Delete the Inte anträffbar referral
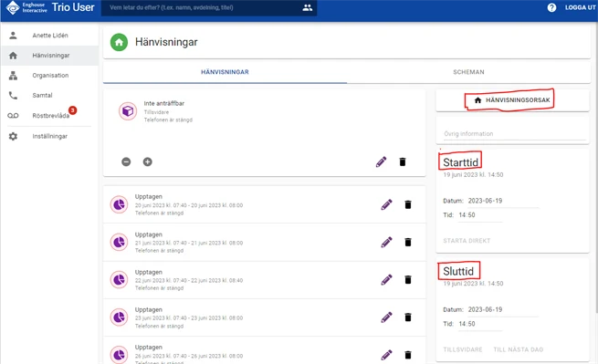The width and height of the screenshot is (598, 364). 403,162
